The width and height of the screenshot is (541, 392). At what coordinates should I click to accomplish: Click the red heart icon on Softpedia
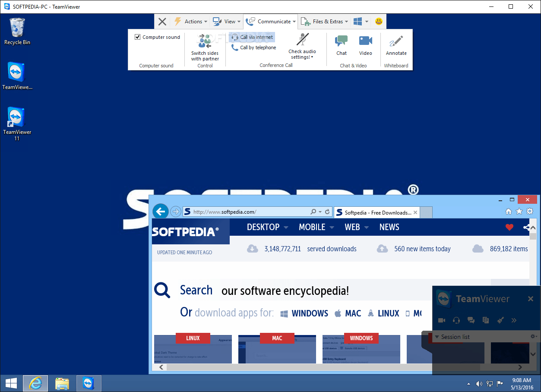pos(509,227)
